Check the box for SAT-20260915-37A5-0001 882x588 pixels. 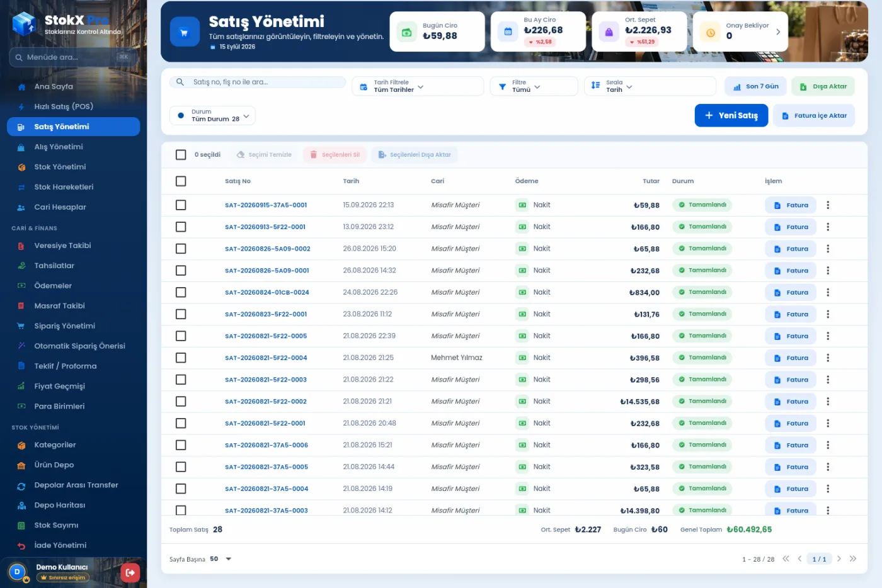coord(181,205)
